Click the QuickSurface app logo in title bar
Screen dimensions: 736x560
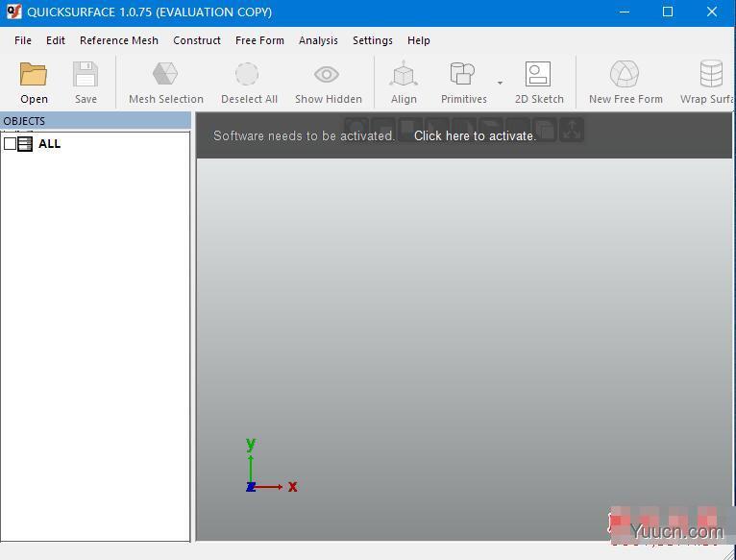[14, 12]
